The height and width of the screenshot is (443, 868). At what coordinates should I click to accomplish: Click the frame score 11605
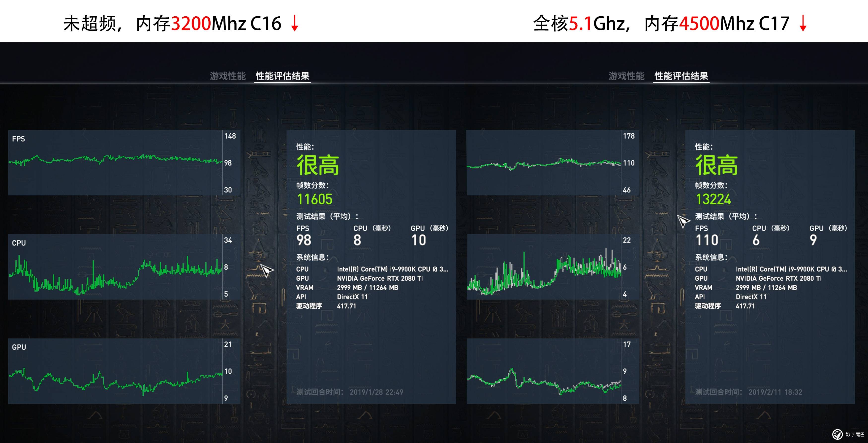[314, 199]
